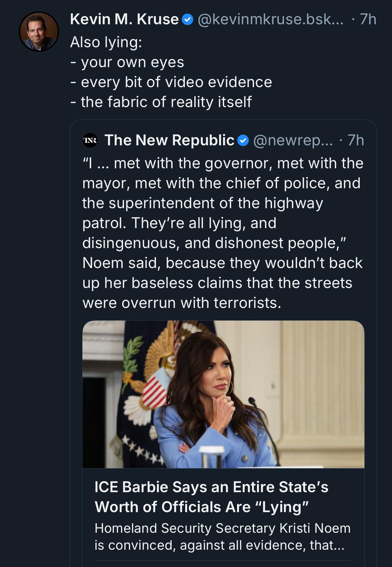Tap the "were overrun with terrorists" line
The image size is (392, 567).
click(182, 303)
